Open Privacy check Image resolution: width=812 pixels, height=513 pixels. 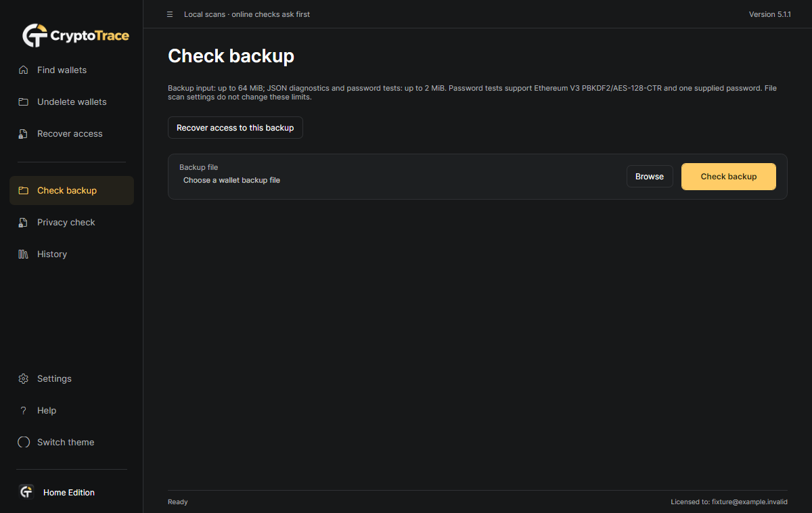pyautogui.click(x=72, y=222)
